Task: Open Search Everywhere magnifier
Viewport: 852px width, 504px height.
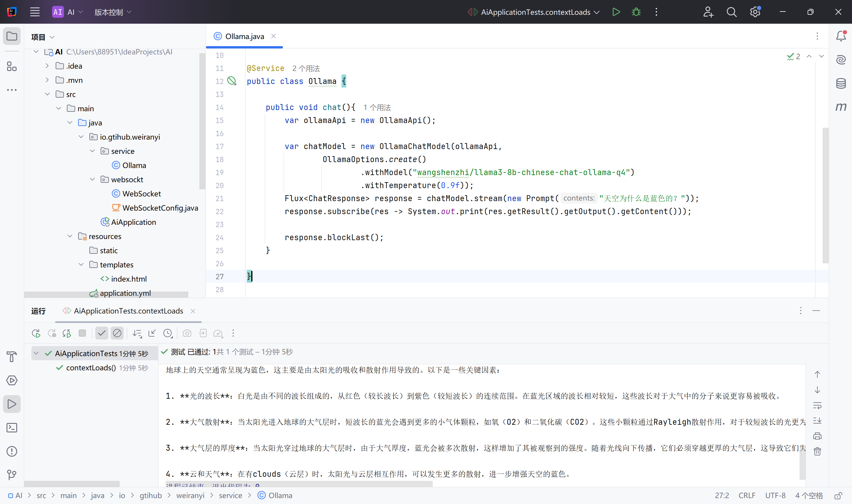Action: (x=731, y=12)
